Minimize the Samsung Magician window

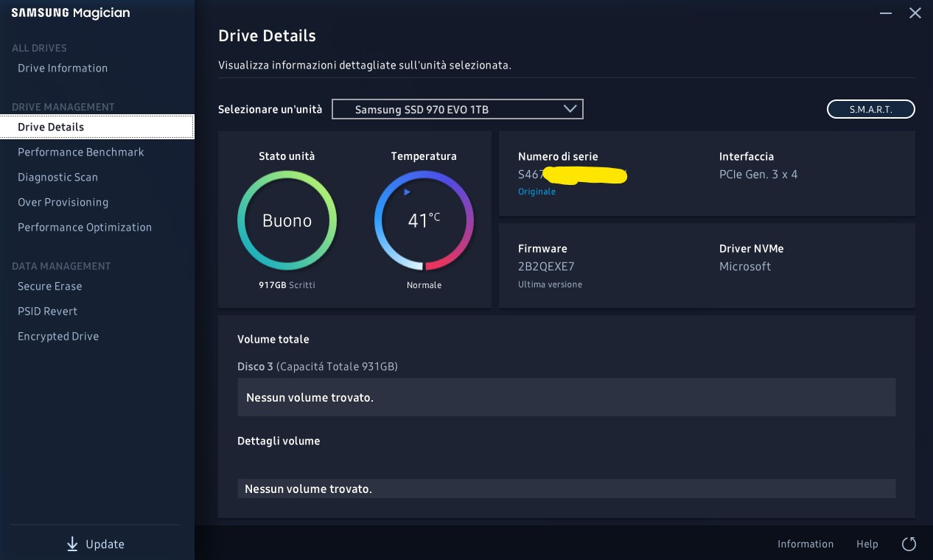(887, 13)
